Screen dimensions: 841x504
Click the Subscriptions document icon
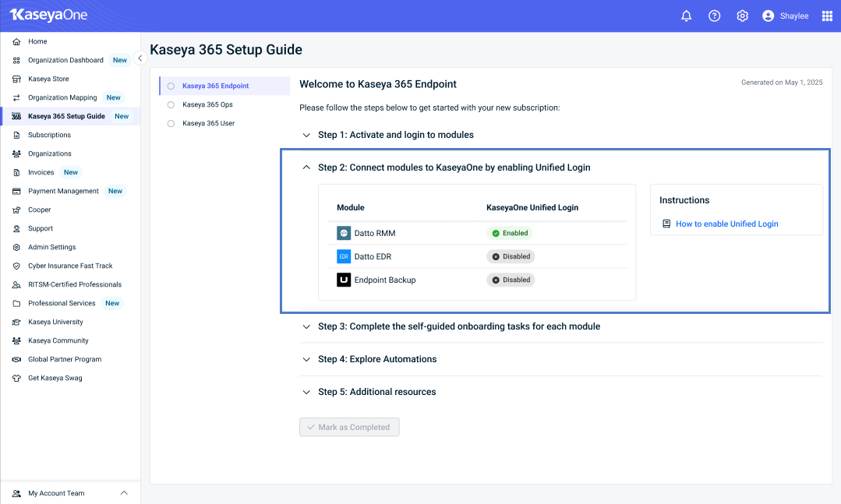[16, 135]
